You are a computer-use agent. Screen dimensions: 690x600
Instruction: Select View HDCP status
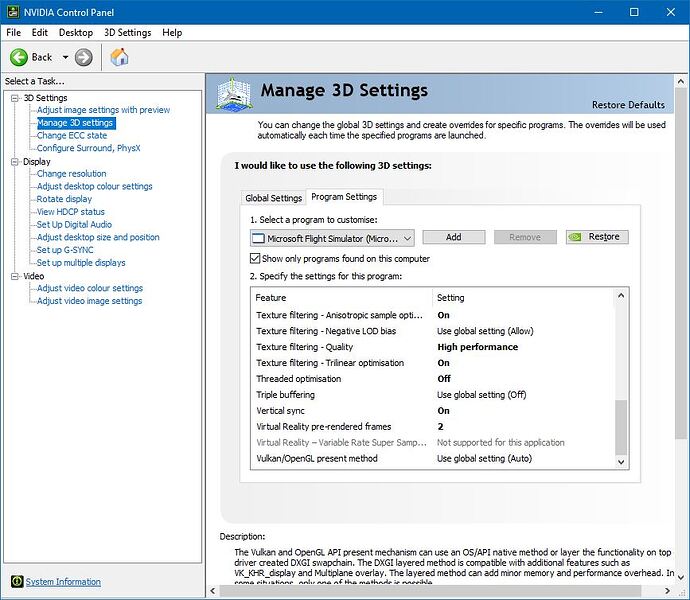(x=70, y=212)
